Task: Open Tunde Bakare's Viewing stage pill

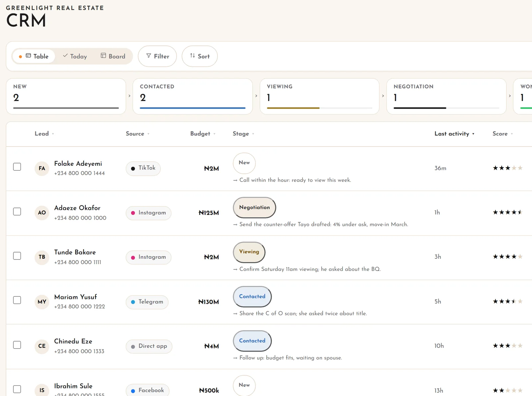Action: point(249,252)
